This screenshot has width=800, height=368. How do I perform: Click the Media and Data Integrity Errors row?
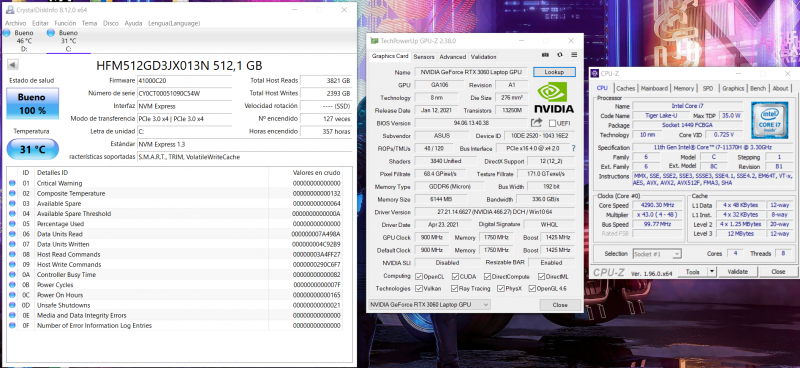pos(175,315)
